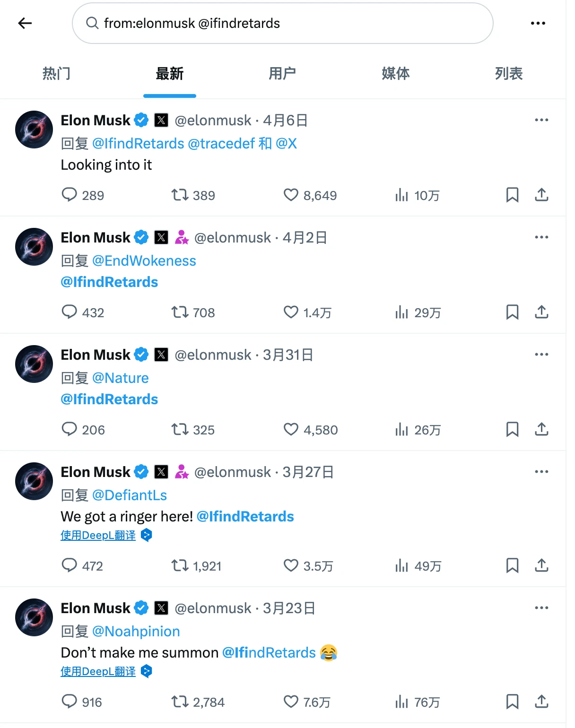
Task: Click '使用DeepL翻译' under the ringer post
Action: [98, 535]
